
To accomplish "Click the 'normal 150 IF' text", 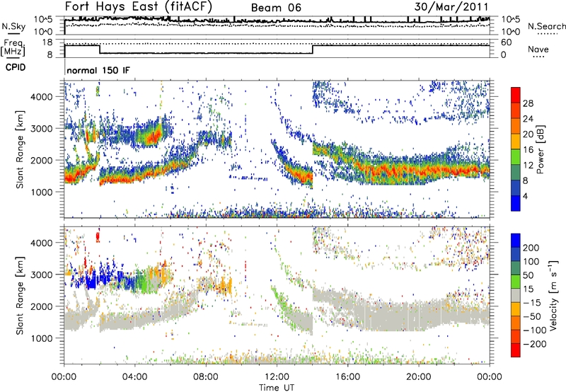I will coord(98,70).
